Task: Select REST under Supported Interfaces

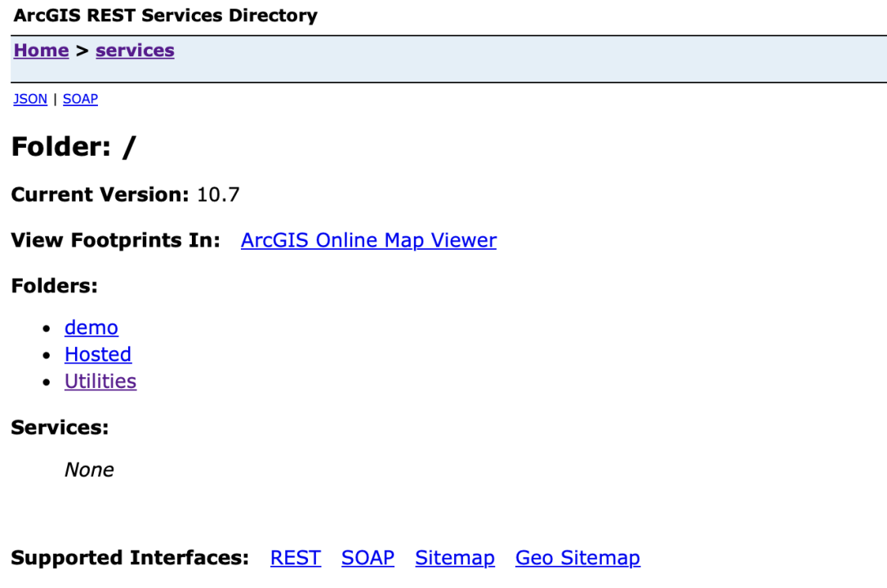Action: click(x=296, y=558)
